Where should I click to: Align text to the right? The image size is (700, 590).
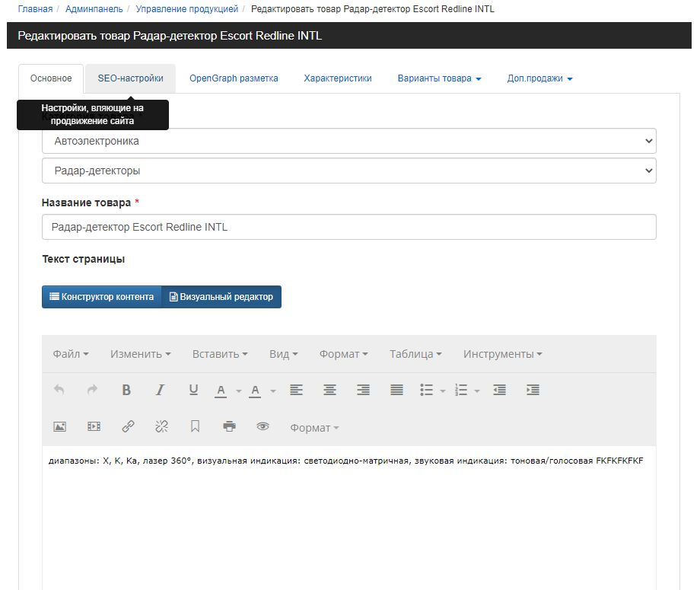click(364, 390)
